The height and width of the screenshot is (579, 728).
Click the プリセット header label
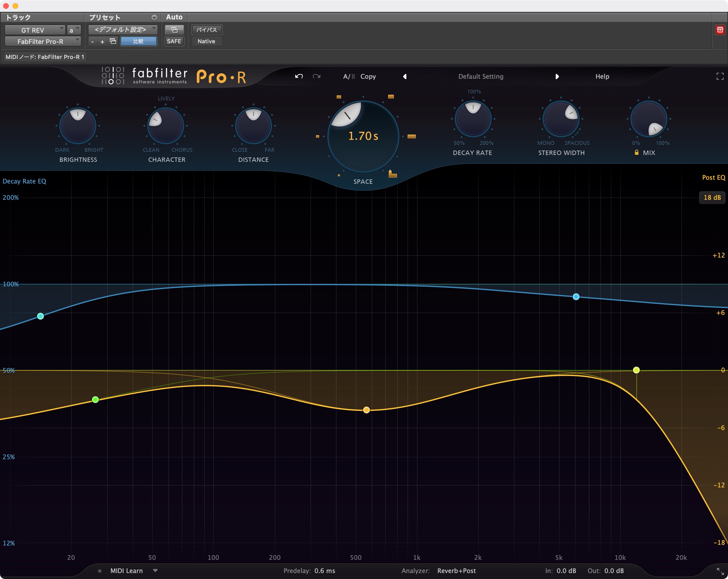105,18
